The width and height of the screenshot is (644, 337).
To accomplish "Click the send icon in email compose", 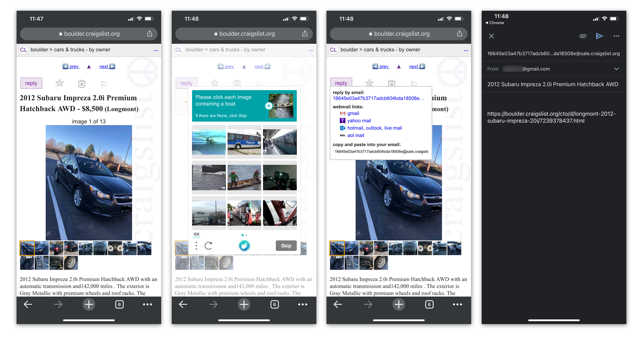I will (599, 36).
